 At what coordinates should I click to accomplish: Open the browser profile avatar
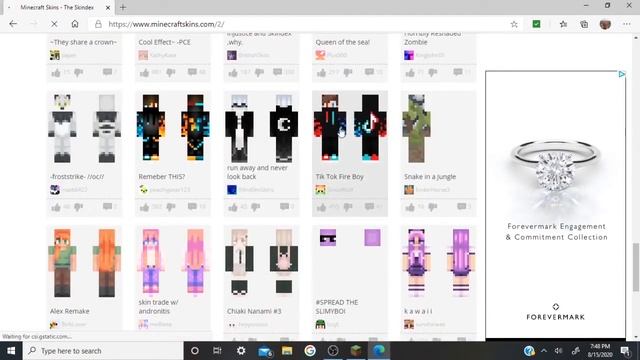[605, 24]
